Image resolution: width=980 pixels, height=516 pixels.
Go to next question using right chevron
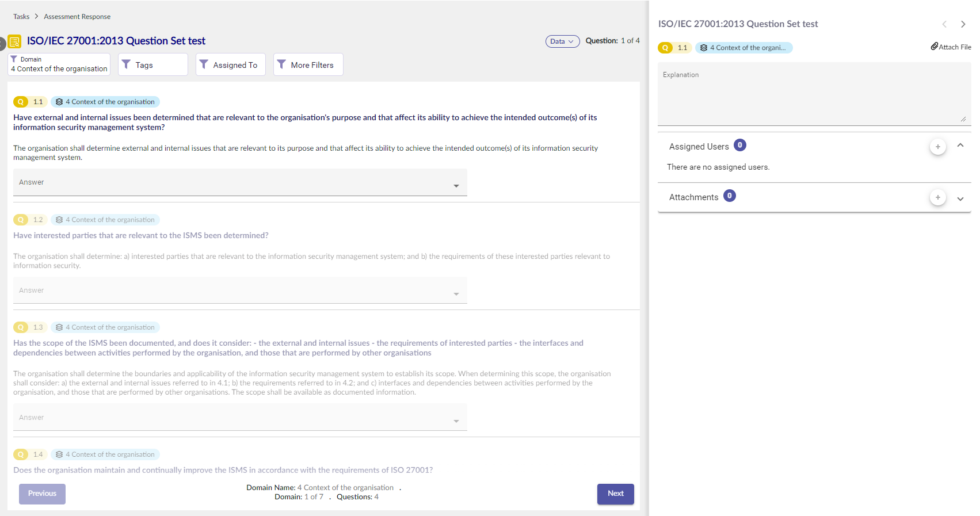pyautogui.click(x=963, y=24)
